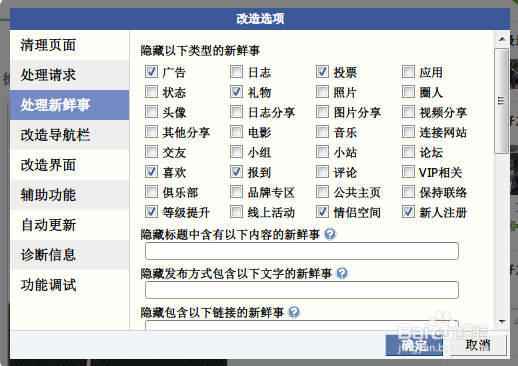This screenshot has height=366, width=518.
Task: Check the VIP相关 checkbox
Action: [408, 172]
